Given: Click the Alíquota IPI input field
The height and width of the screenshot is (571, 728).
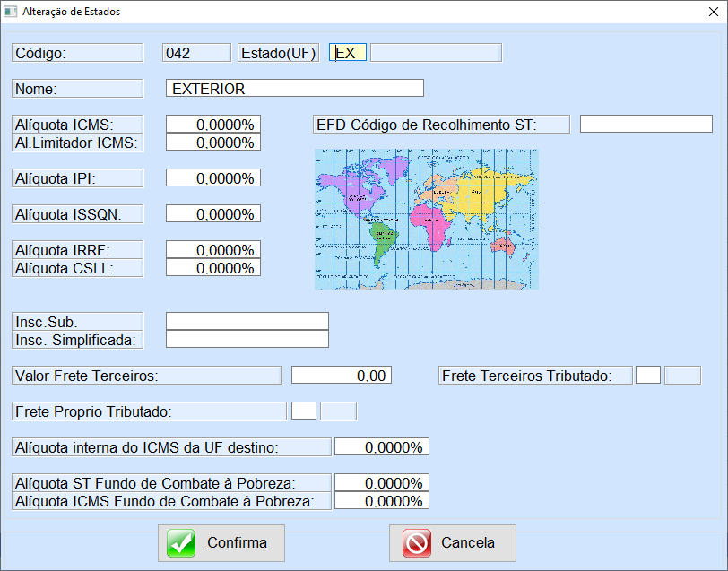Looking at the screenshot, I should tap(213, 178).
